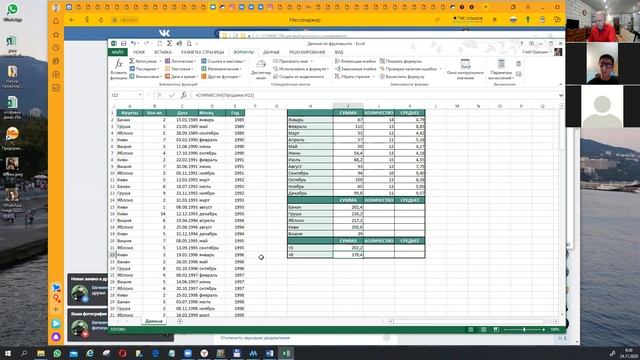Open the Financial functions dropdown

click(x=145, y=76)
